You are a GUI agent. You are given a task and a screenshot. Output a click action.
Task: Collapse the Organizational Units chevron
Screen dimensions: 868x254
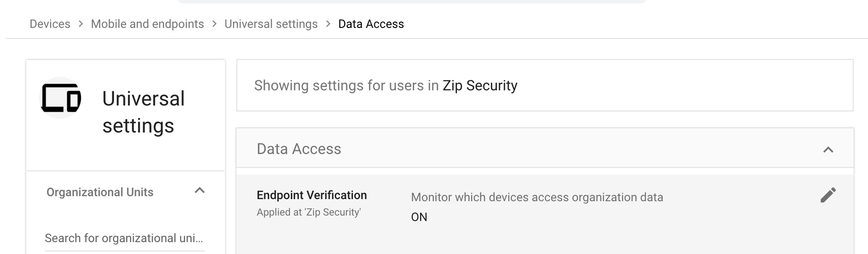[200, 191]
